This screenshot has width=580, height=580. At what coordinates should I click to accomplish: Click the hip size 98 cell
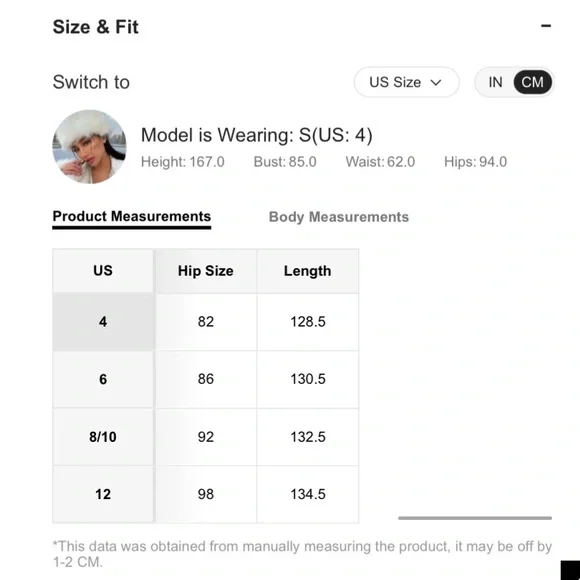[x=205, y=494]
